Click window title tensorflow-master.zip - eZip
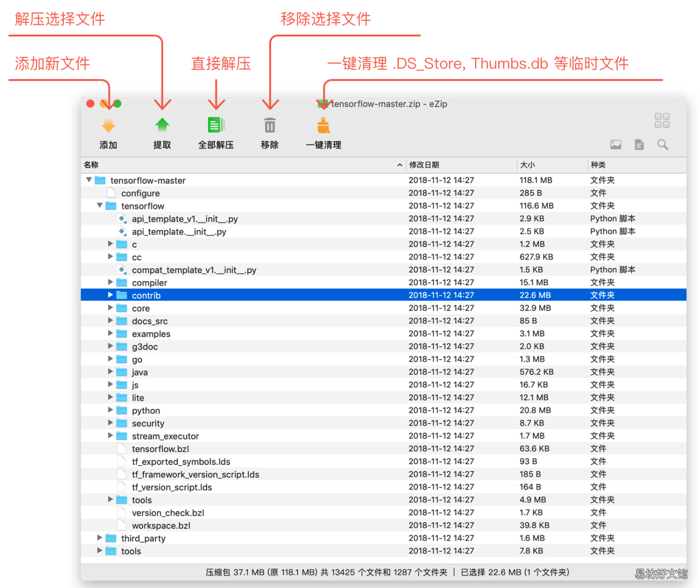700x588 pixels. point(389,104)
